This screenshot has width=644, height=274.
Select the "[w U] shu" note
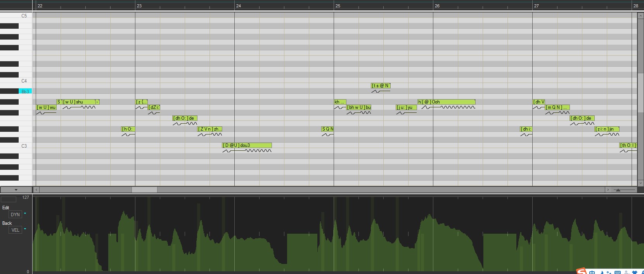pyautogui.click(x=79, y=102)
